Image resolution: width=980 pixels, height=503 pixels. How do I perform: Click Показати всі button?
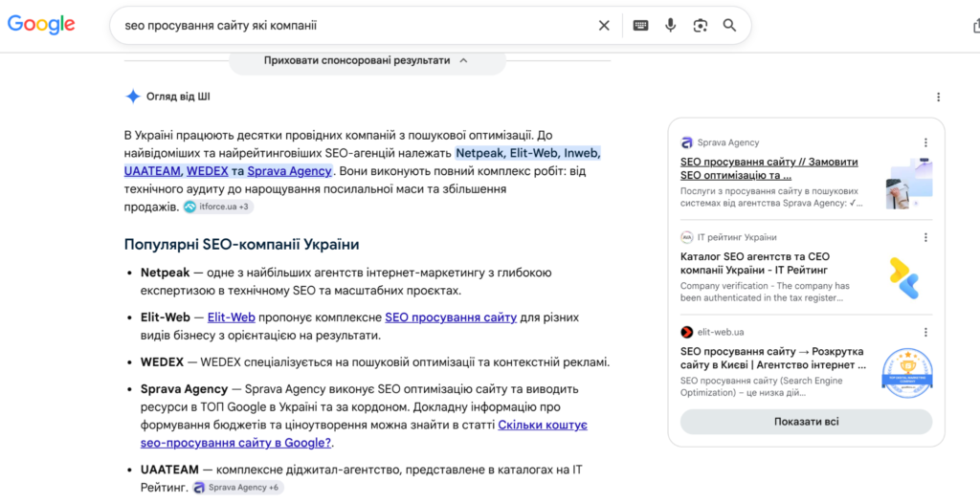[x=806, y=422]
